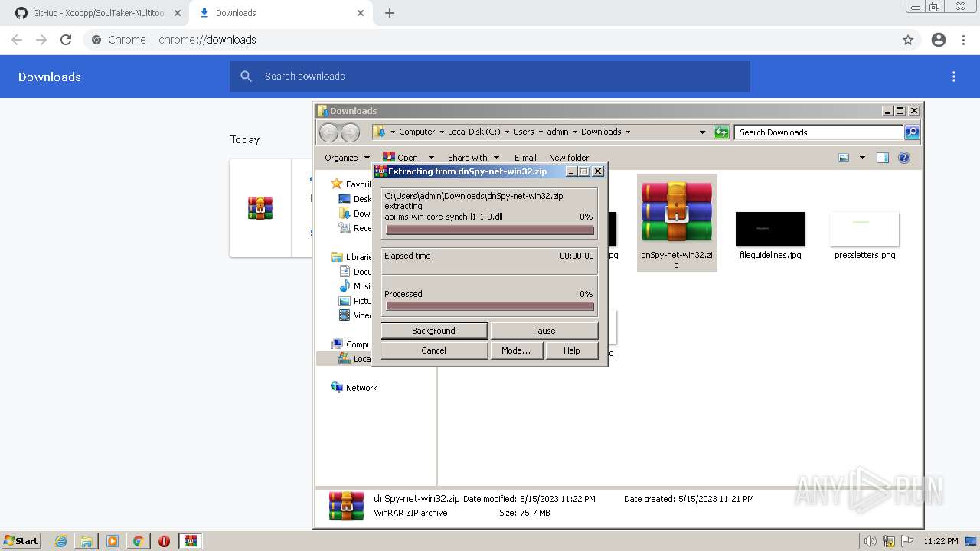
Task: Open Explorer help icon
Action: click(904, 158)
